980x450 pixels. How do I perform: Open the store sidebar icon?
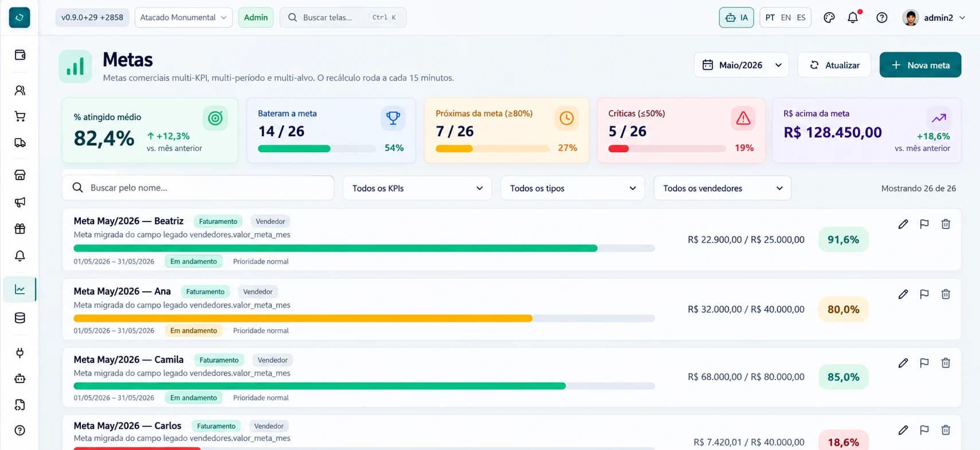pos(20,175)
